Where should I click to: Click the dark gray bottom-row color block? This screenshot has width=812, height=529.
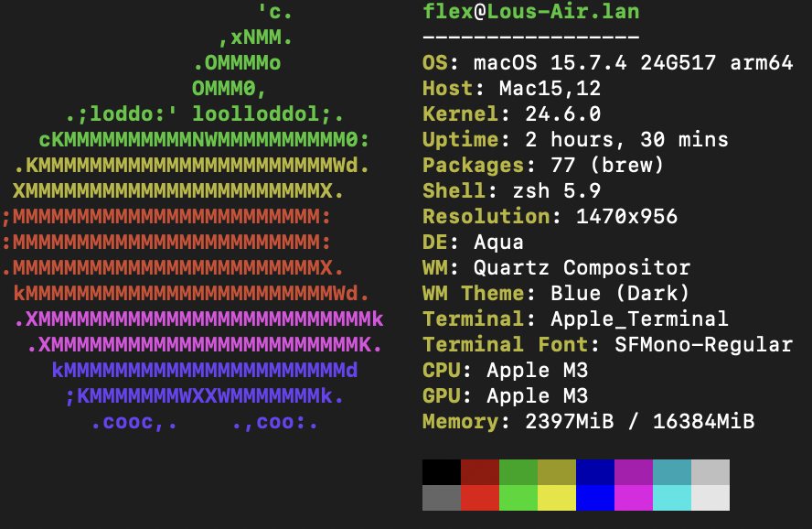coord(442,498)
